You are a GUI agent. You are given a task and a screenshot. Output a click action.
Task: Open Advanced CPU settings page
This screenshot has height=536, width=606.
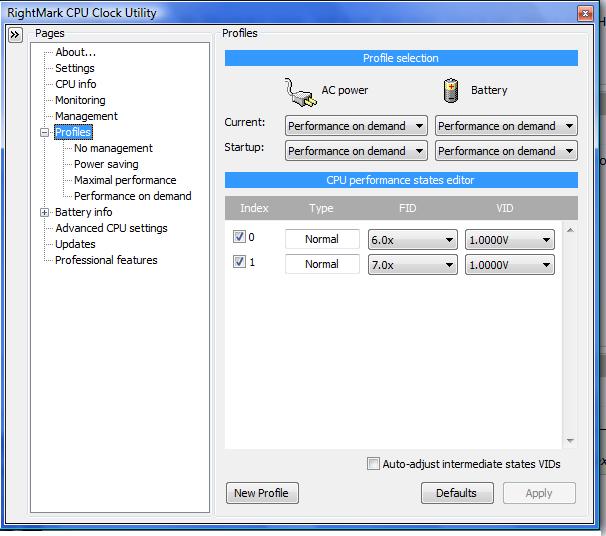(111, 228)
